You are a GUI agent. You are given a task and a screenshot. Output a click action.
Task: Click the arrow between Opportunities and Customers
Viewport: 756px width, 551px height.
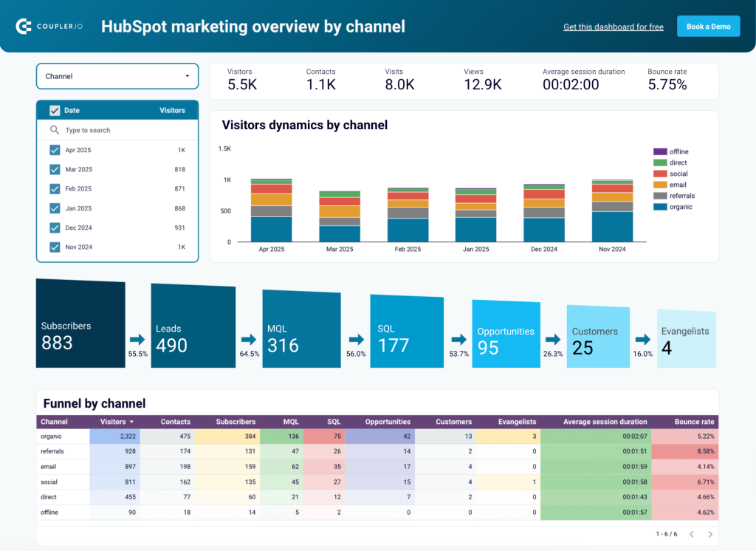coord(553,339)
